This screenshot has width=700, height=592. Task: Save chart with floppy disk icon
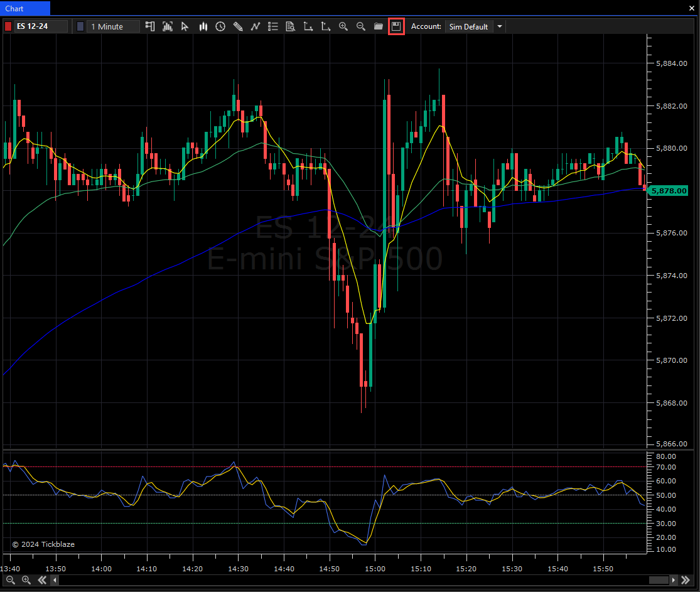pyautogui.click(x=396, y=26)
